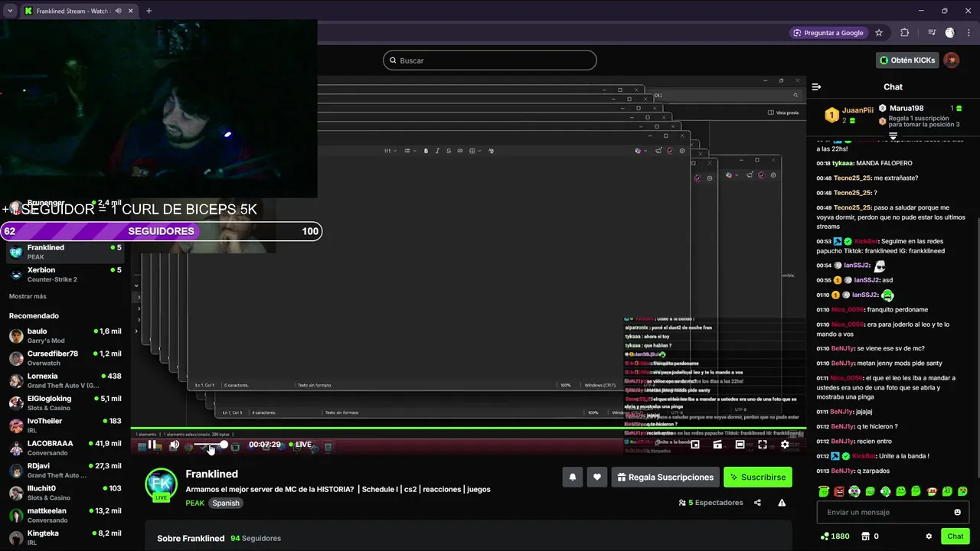Screen dimensions: 980x551
Task: Open the browser extensions puzzle icon
Action: tap(905, 33)
